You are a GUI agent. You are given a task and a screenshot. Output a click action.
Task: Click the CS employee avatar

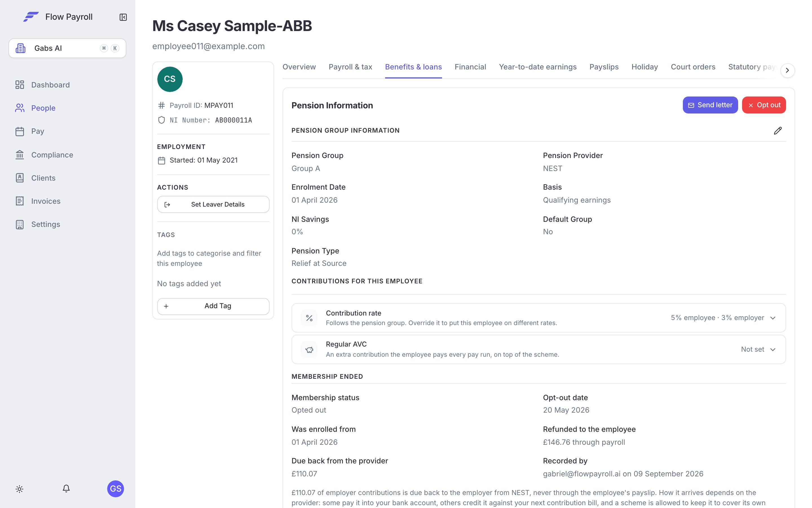click(x=170, y=79)
